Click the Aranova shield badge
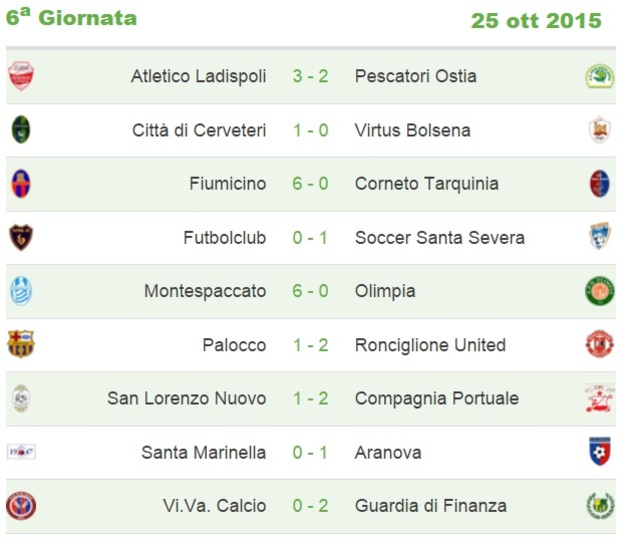The height and width of the screenshot is (544, 625). tap(599, 451)
